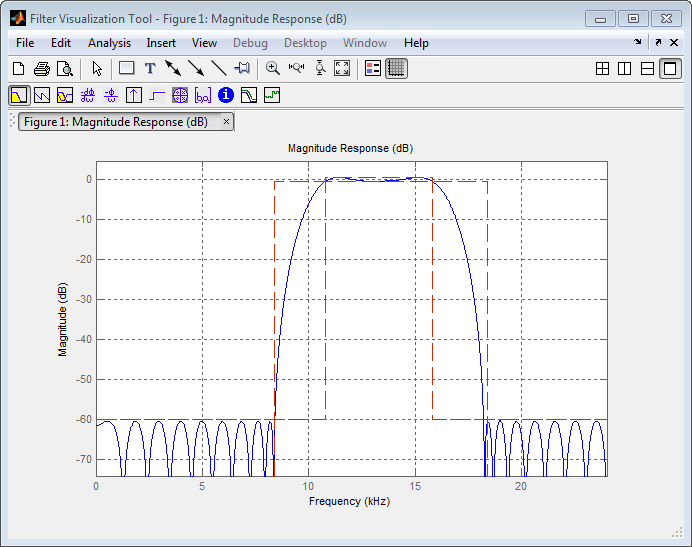Insert a text box using the T icon
The image size is (692, 547).
coord(150,69)
